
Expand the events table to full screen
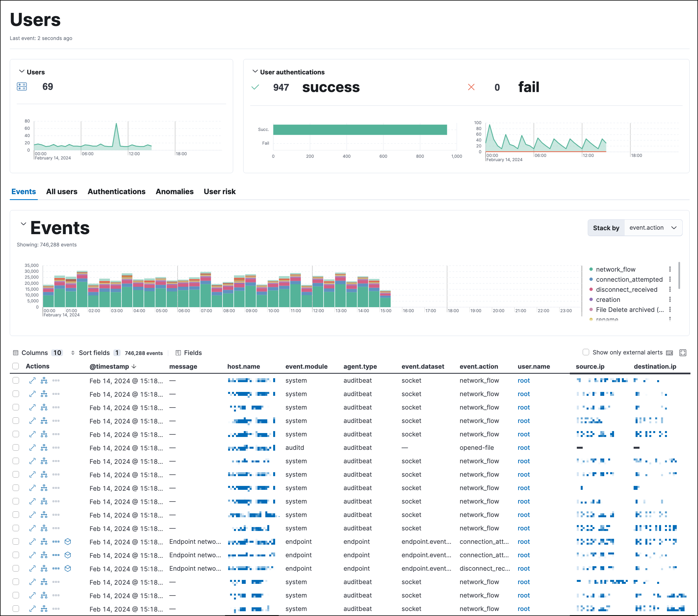[683, 353]
